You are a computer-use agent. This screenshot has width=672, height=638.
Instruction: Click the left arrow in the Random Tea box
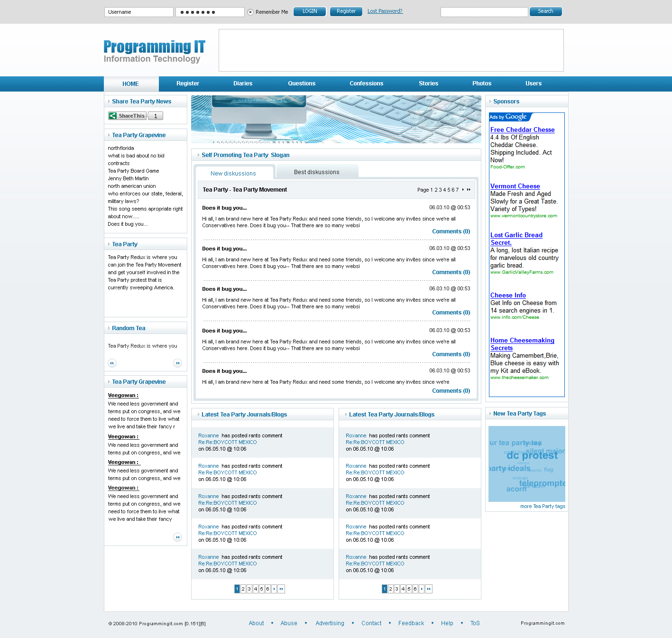[x=112, y=363]
